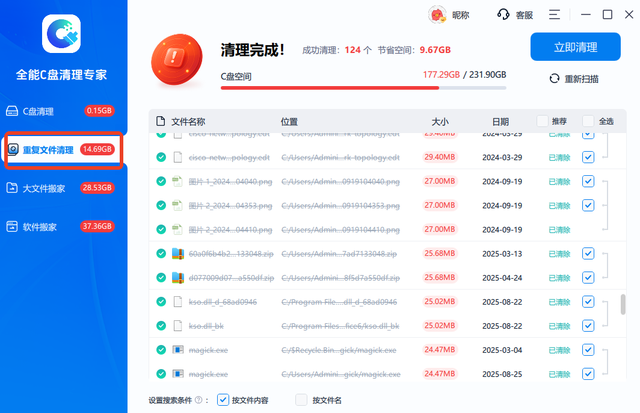Click file icon of 图片-2_2024...04353.png

(177, 205)
